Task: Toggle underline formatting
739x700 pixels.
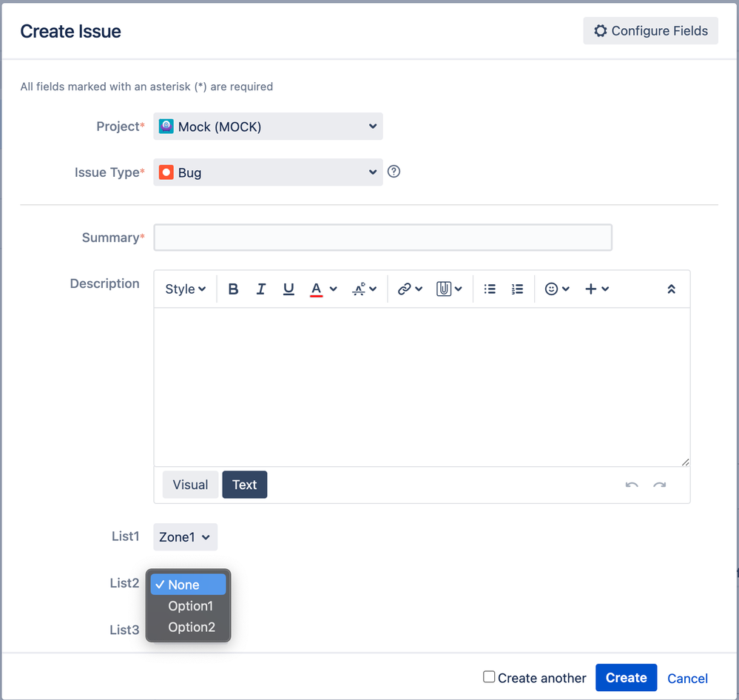Action: [x=288, y=289]
